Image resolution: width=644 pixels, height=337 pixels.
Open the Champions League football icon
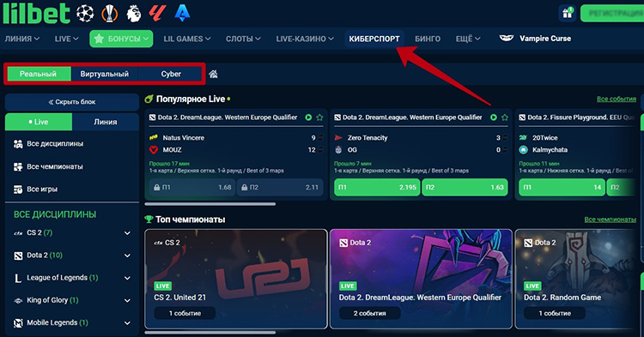85,14
